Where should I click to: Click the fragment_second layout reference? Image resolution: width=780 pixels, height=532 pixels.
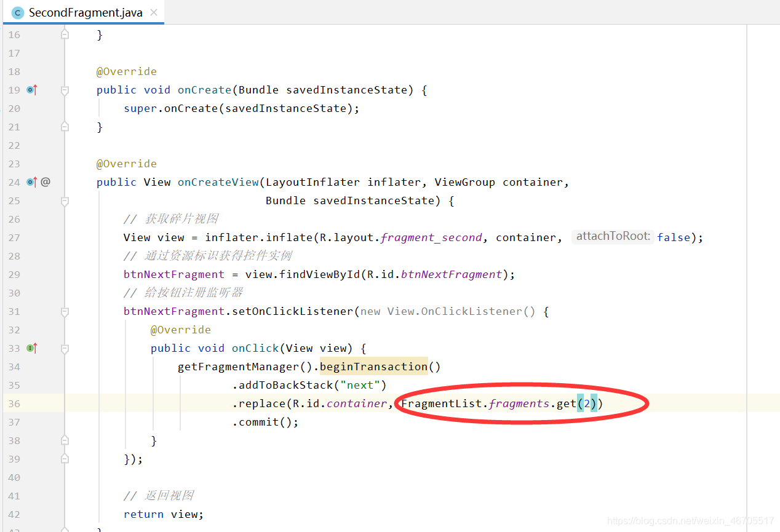point(431,237)
